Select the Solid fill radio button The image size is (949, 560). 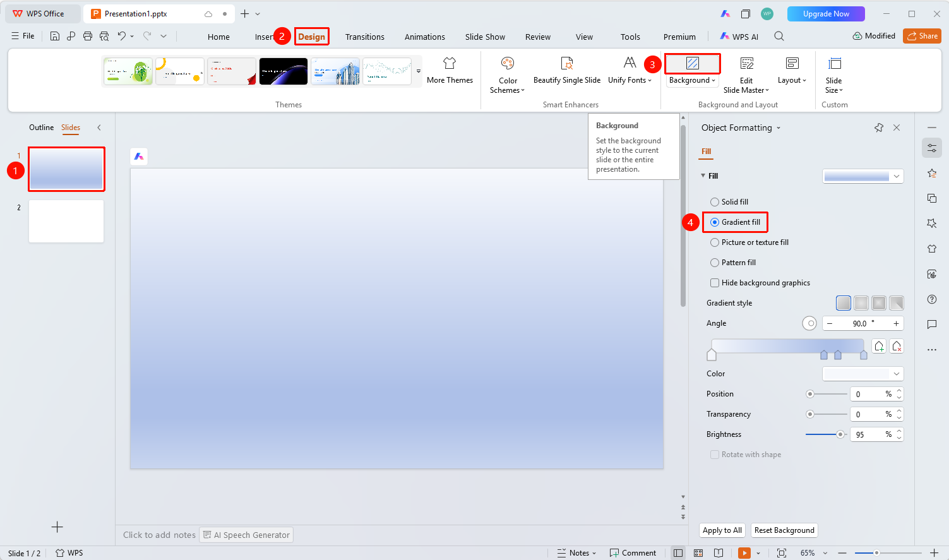tap(715, 202)
